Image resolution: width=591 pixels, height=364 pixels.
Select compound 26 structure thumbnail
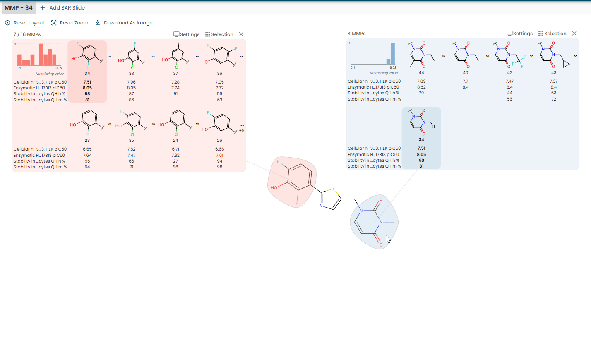pos(219,122)
